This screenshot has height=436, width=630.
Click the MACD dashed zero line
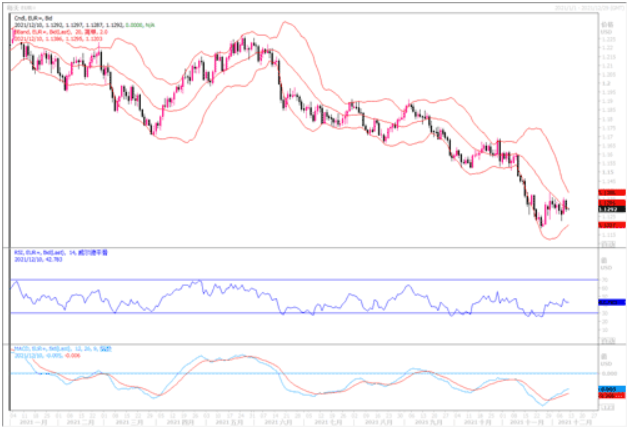pyautogui.click(x=300, y=373)
